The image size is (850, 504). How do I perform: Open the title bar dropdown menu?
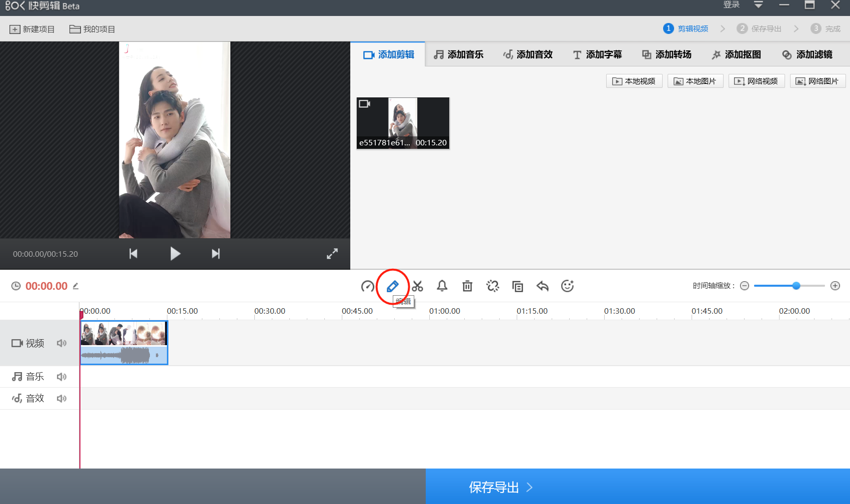[x=758, y=5]
